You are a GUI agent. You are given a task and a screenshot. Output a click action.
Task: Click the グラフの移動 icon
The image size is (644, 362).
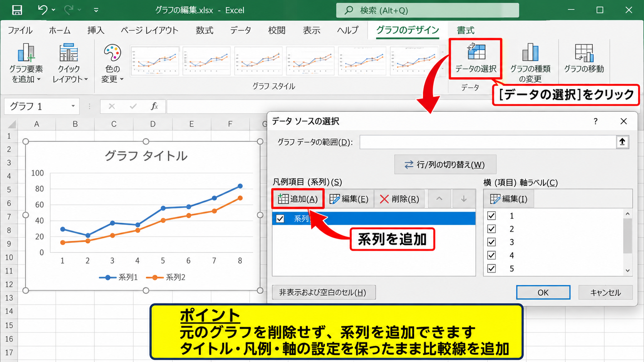tap(584, 58)
